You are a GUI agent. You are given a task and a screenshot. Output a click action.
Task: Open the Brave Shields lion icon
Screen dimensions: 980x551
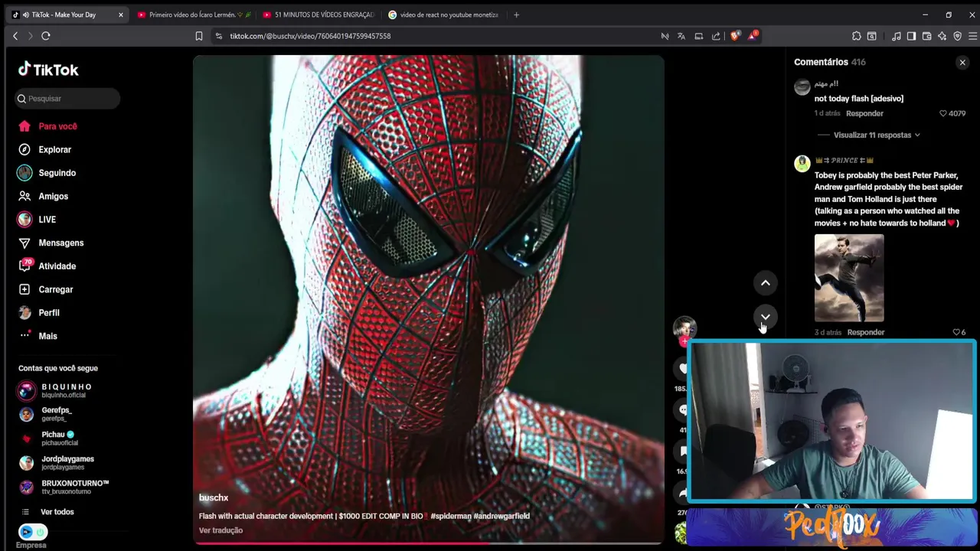coord(735,36)
